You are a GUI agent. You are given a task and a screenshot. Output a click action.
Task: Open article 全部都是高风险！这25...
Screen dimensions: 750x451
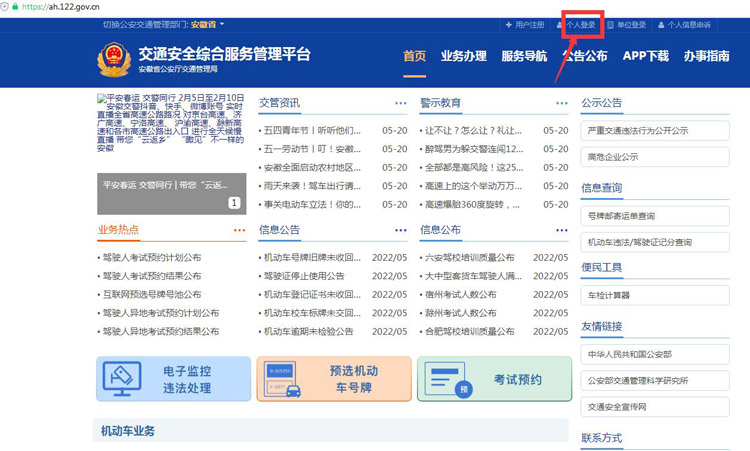pos(474,168)
